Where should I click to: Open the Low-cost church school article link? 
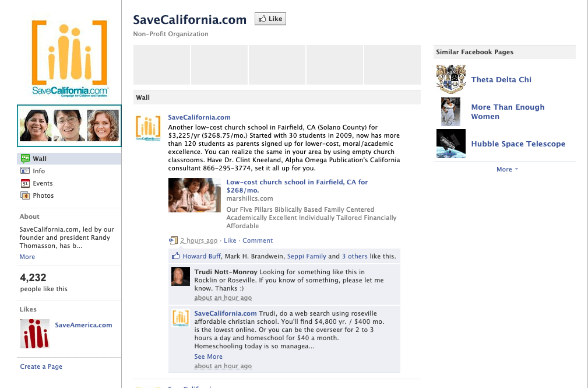tap(297, 186)
